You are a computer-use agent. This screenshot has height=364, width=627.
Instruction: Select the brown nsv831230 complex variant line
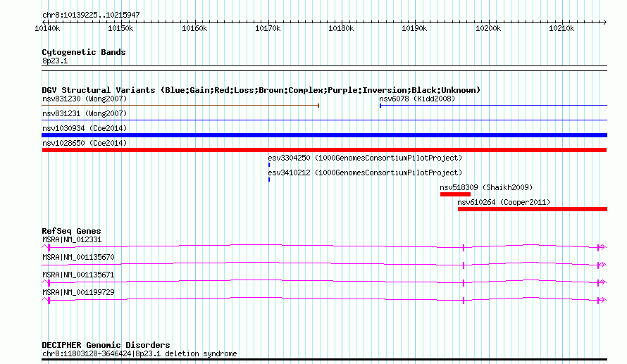tap(180, 106)
